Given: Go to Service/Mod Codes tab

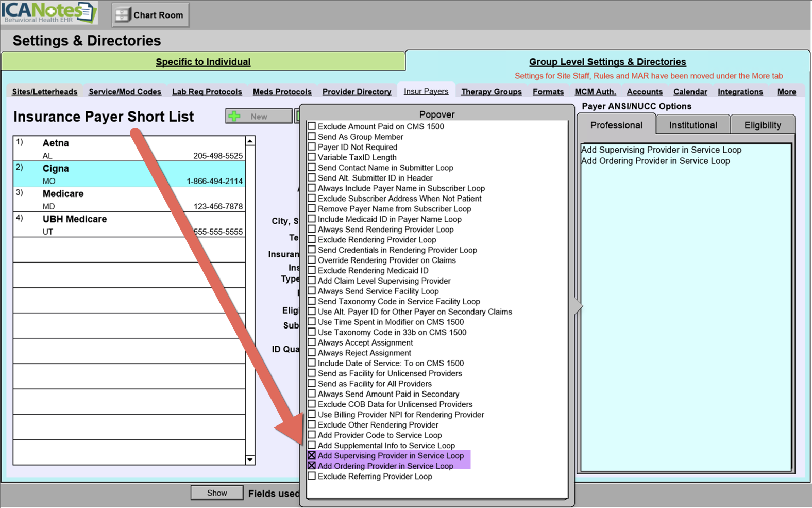Looking at the screenshot, I should coord(125,92).
